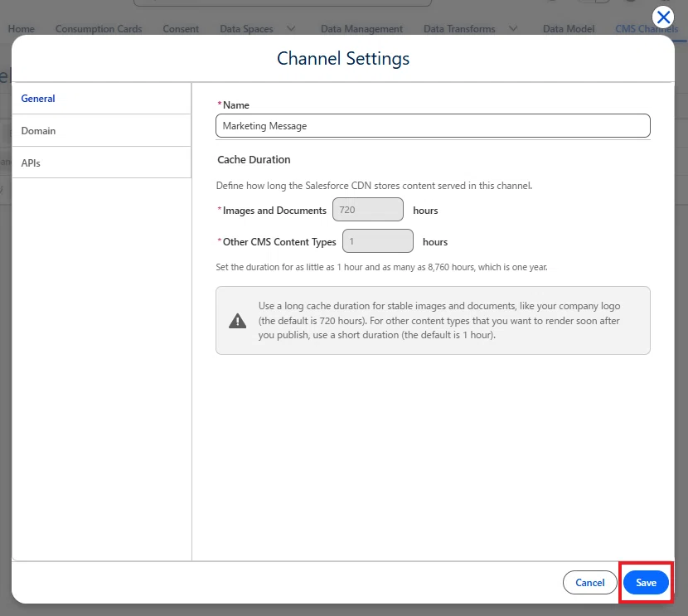This screenshot has height=616, width=688.
Task: Expand the Data Transforms dropdown chevron
Action: [x=513, y=29]
